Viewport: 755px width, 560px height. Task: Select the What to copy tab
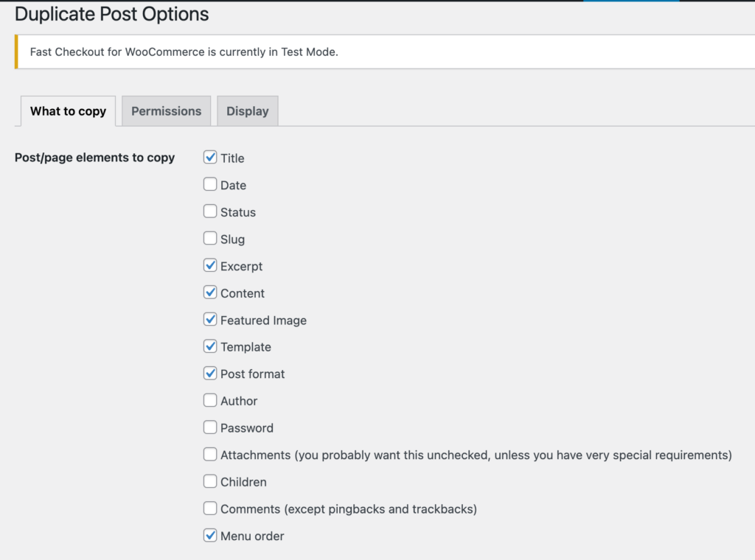[x=68, y=111]
